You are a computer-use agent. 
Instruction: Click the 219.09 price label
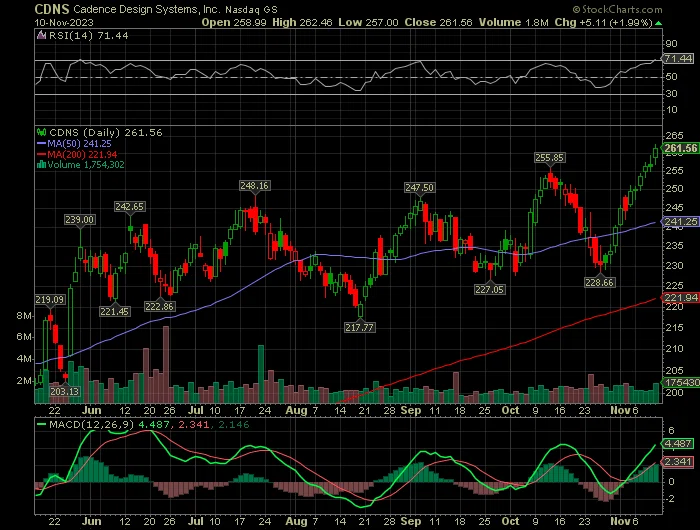pos(50,300)
